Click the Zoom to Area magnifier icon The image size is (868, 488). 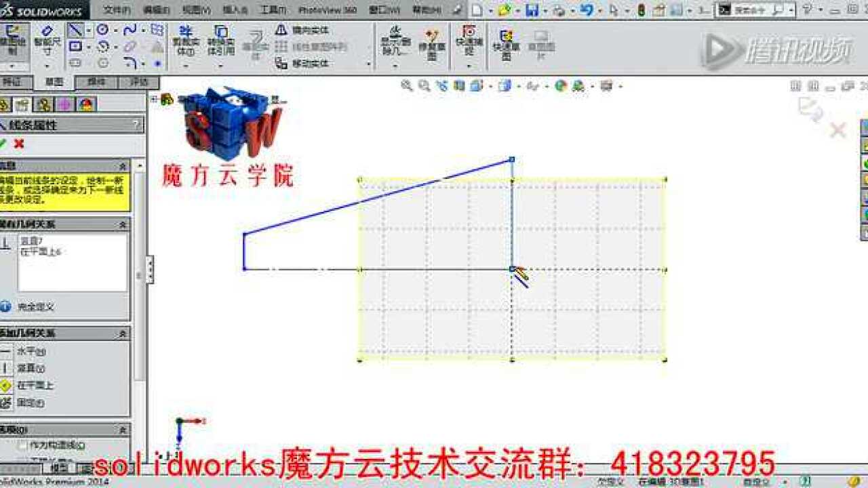pos(424,85)
